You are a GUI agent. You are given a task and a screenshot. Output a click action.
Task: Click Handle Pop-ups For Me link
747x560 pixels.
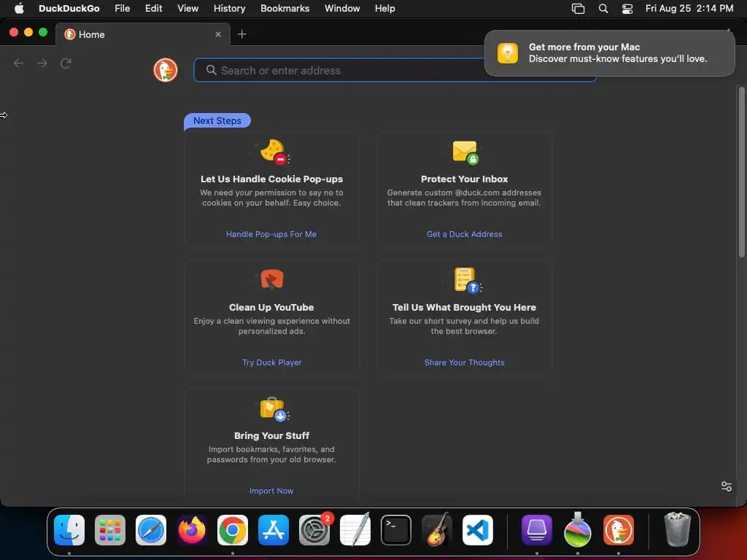click(x=271, y=234)
